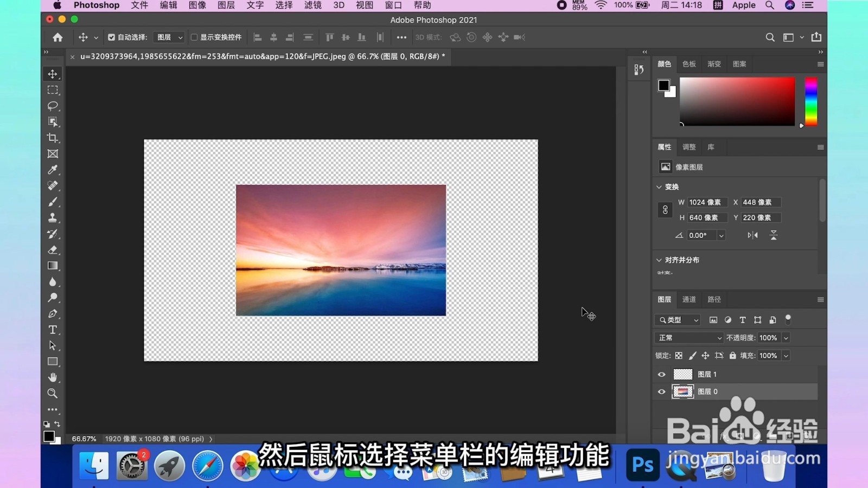Toggle lock transparent pixels

(679, 356)
